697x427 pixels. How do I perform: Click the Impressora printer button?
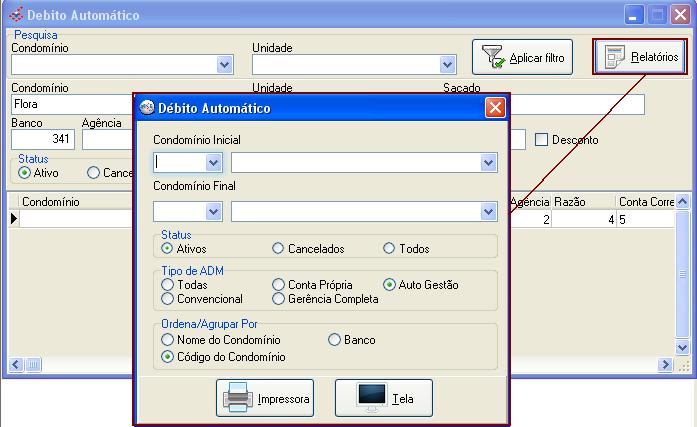(265, 399)
